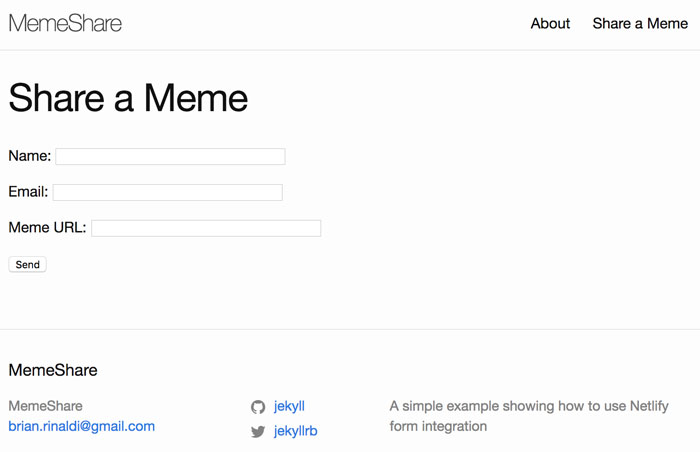Click the "Email:" form label

[28, 192]
